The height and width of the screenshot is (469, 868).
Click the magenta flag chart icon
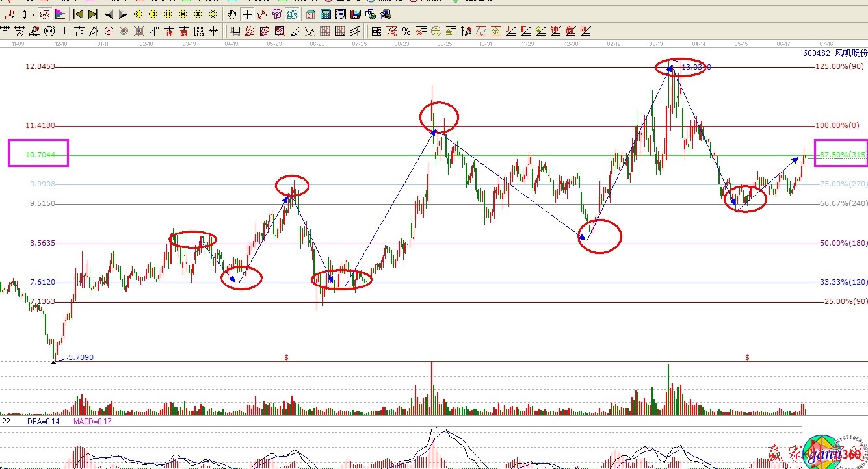(x=59, y=14)
